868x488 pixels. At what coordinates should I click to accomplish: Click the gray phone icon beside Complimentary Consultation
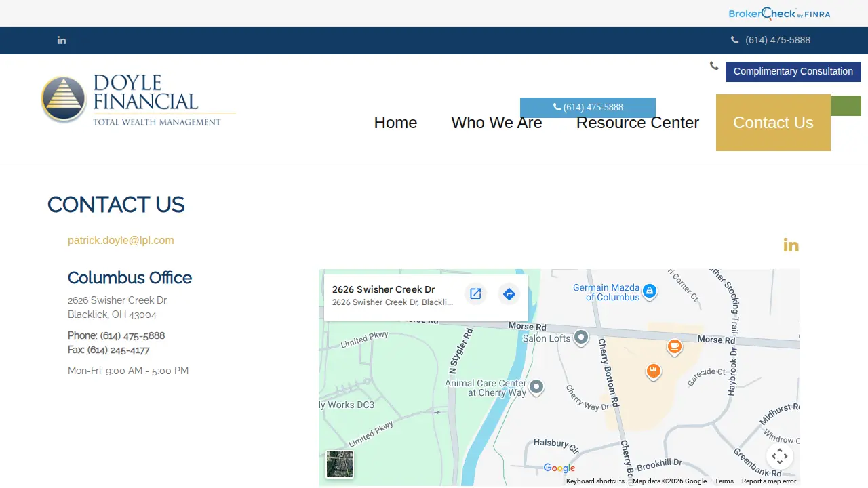click(714, 66)
